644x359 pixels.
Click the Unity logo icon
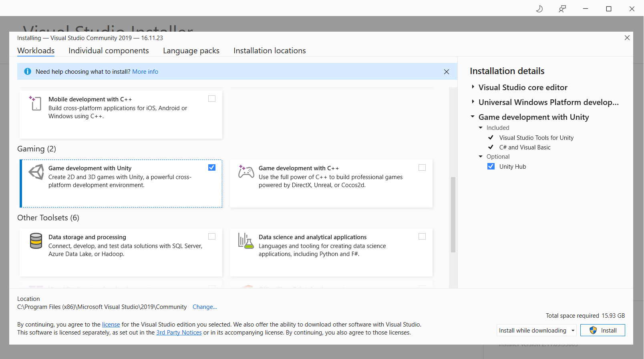pyautogui.click(x=36, y=172)
